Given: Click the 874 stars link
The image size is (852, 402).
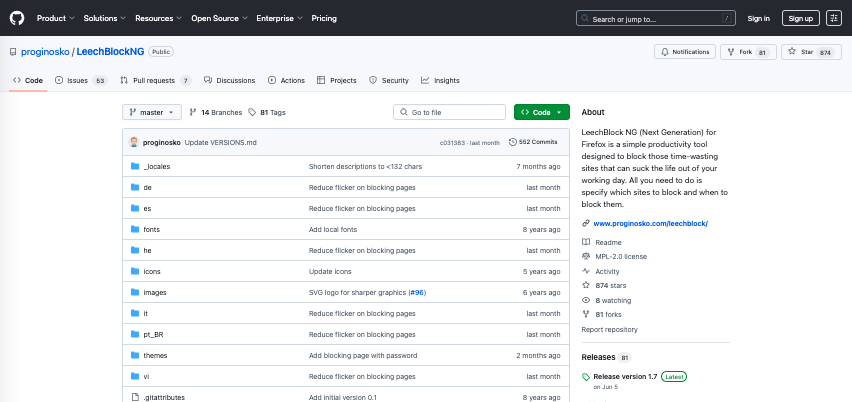Looking at the screenshot, I should [x=611, y=285].
